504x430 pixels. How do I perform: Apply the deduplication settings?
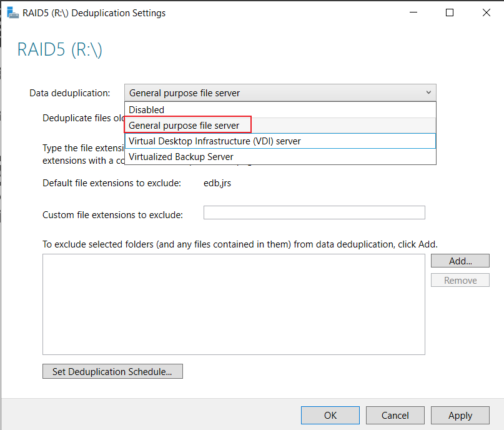point(460,415)
